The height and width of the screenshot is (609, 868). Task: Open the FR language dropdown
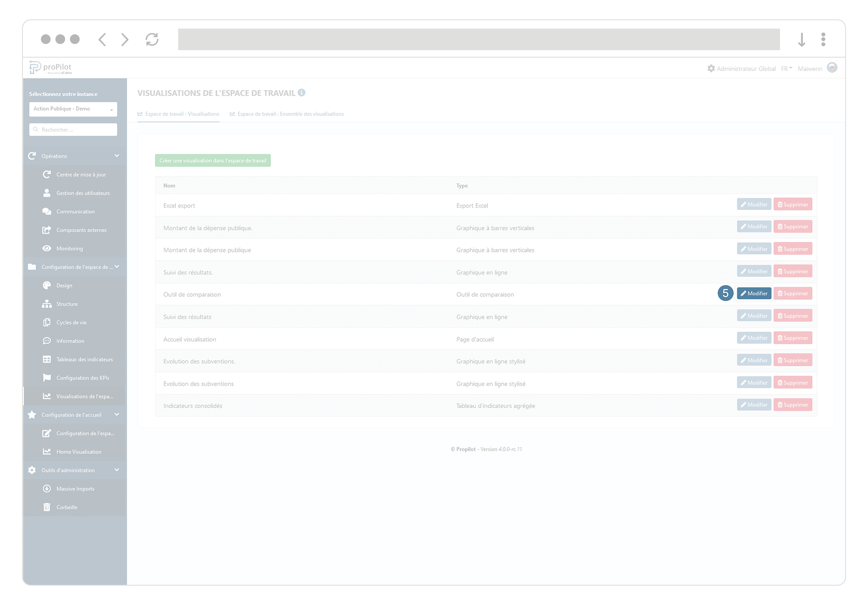coord(786,68)
